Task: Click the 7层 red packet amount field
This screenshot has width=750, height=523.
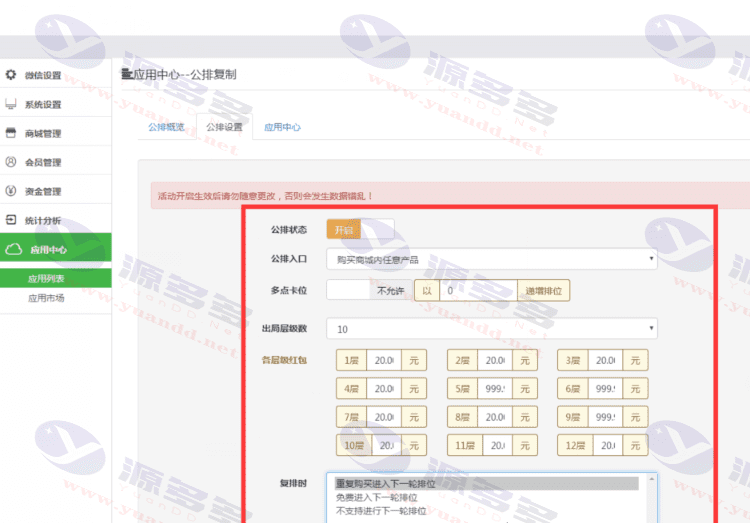Action: point(384,417)
